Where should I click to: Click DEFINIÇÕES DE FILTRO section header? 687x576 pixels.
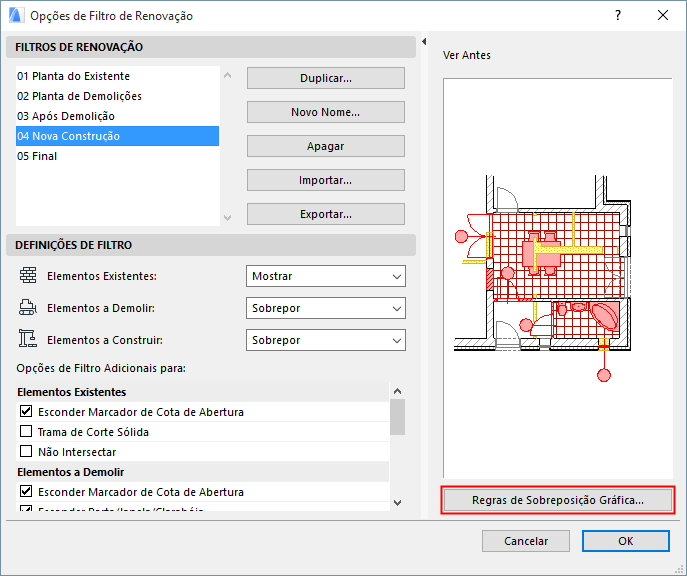211,245
